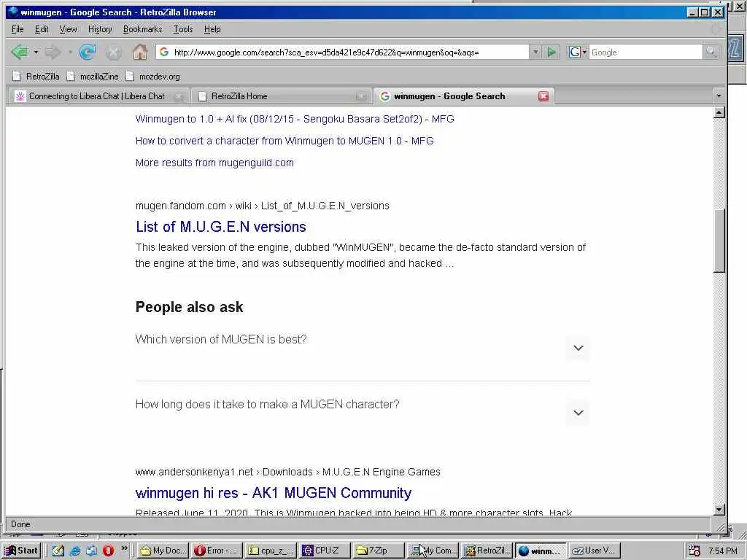Image resolution: width=747 pixels, height=560 pixels.
Task: Switch to the RetroZilla taskbar button
Action: (487, 551)
